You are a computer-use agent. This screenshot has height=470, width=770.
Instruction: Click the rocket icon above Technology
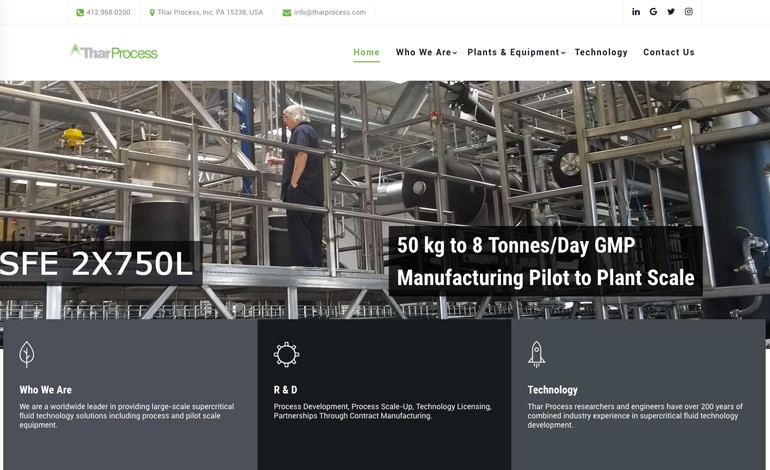tap(536, 354)
